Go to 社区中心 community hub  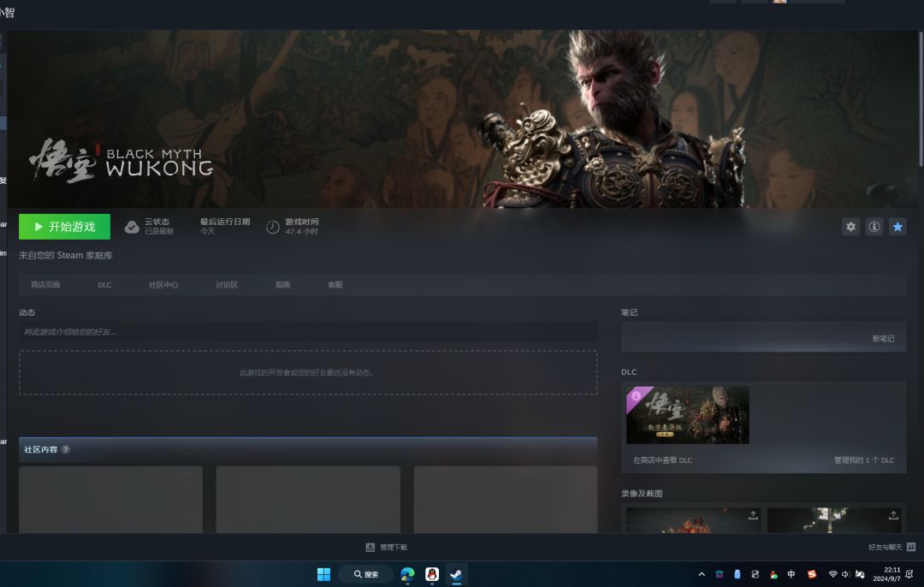click(x=163, y=285)
